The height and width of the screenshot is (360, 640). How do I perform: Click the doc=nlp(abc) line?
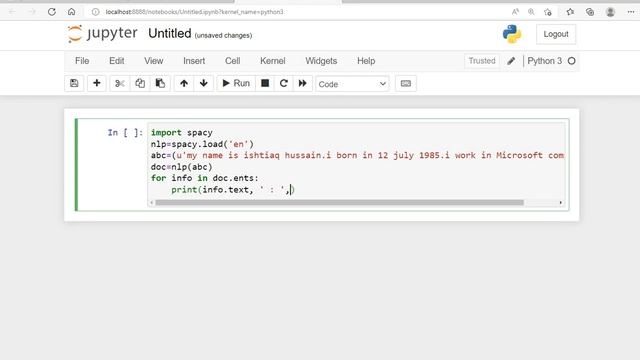(x=182, y=167)
